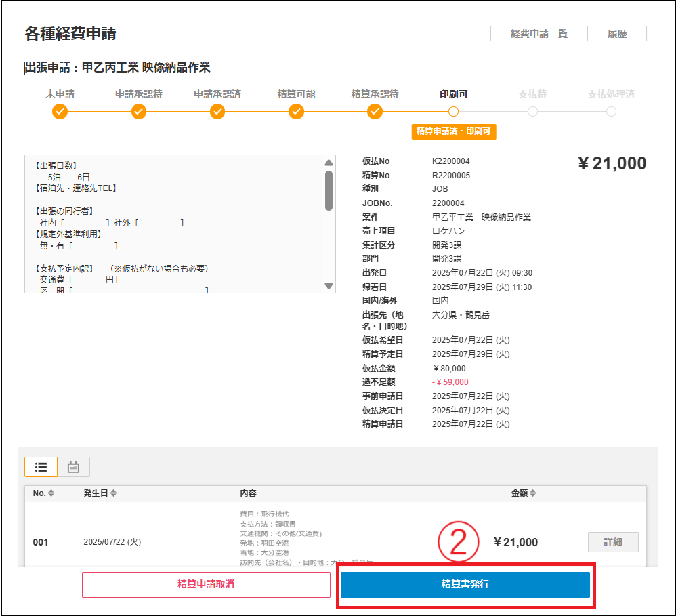676x616 pixels.
Task: Open the 履歴 history page
Action: [x=617, y=34]
